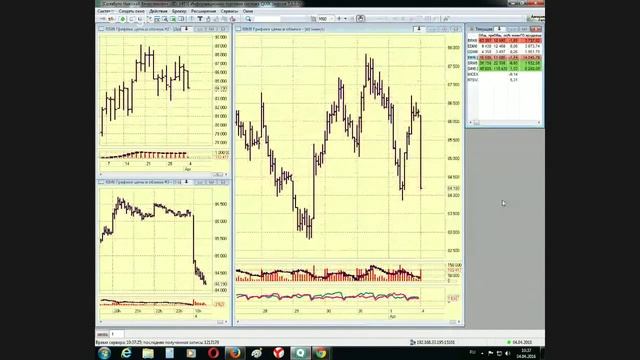Click the pin arrow on top-left chart title
Screen dimensions: 640x360
186,29
